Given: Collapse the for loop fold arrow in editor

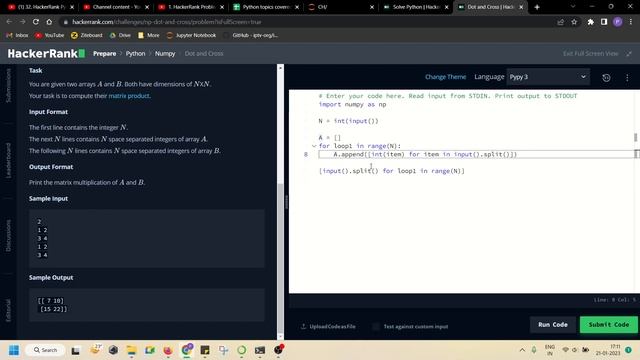Looking at the screenshot, I should [314, 146].
